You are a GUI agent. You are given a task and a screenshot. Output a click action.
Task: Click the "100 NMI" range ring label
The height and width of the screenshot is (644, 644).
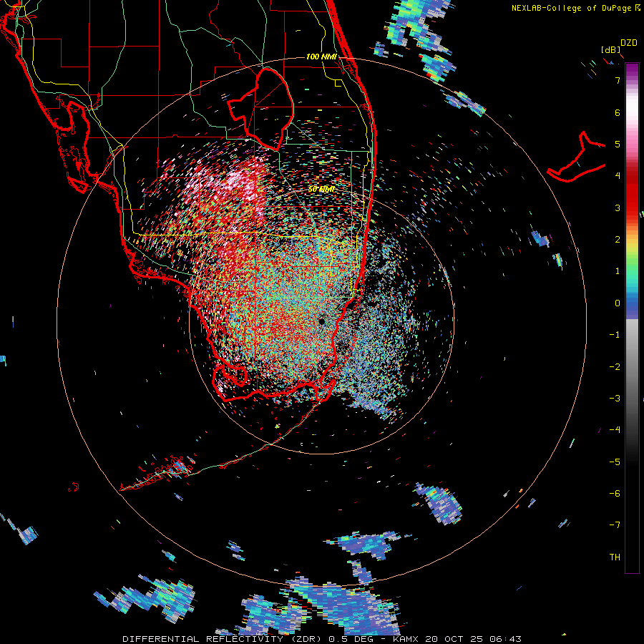point(321,57)
